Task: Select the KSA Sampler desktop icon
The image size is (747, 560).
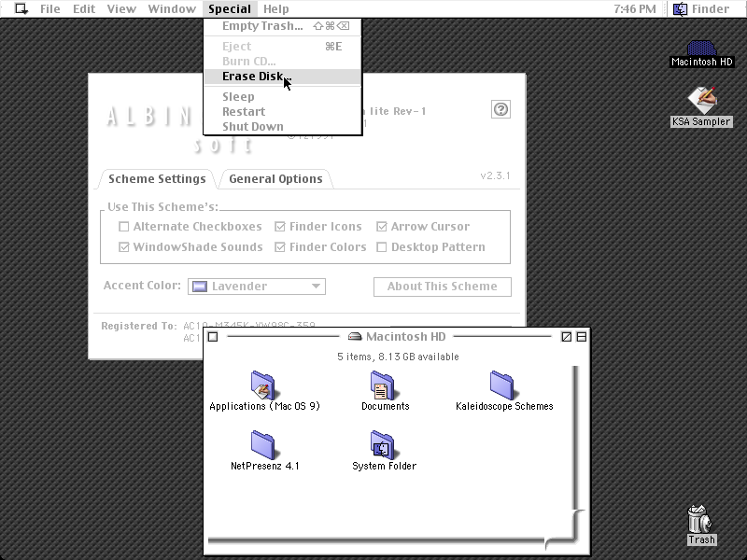Action: pyautogui.click(x=701, y=100)
